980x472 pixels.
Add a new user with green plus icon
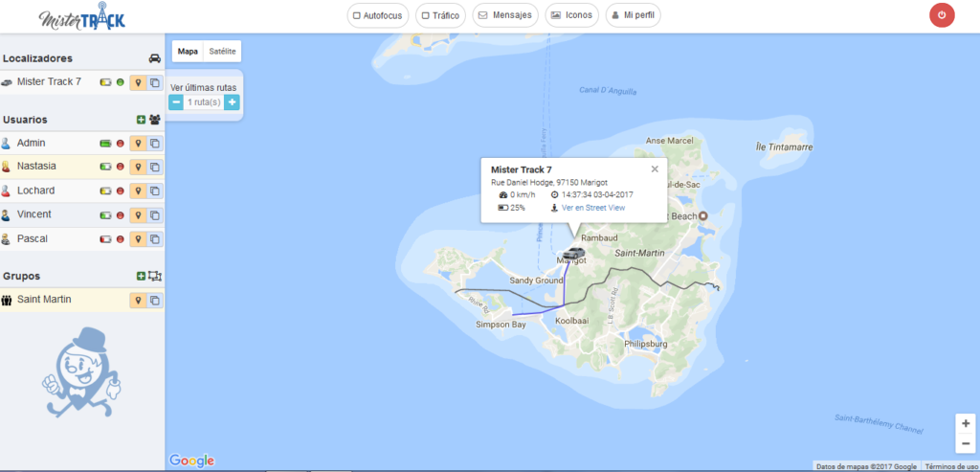point(141,120)
